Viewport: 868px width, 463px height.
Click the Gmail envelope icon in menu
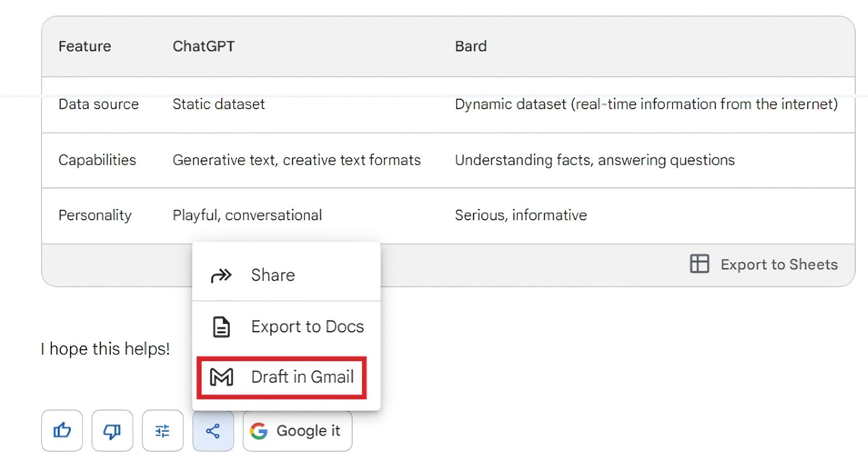pos(222,377)
